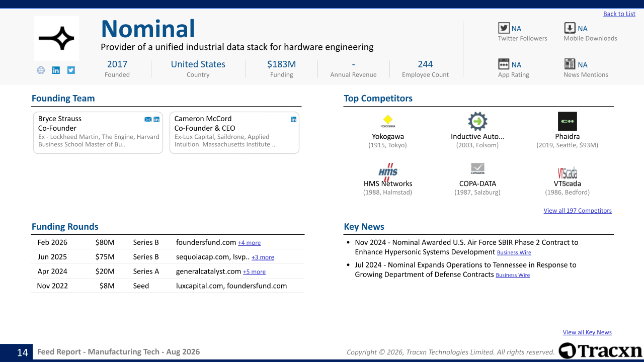644x362 pixels.
Task: Click the COPA-DATA logo
Action: click(477, 168)
